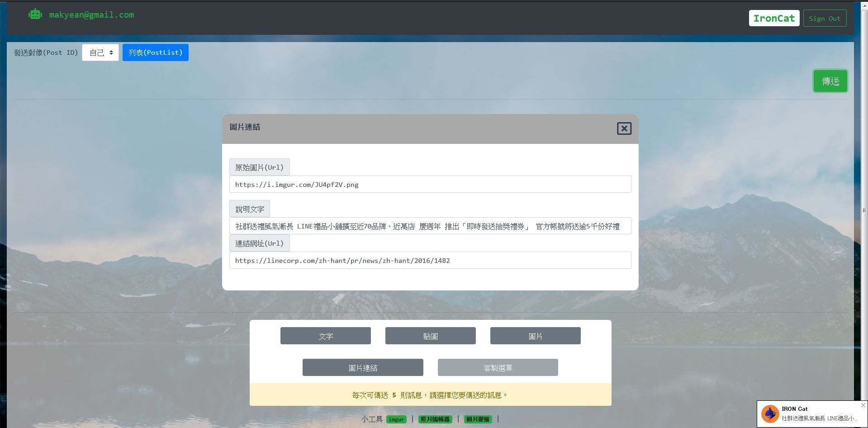Image resolution: width=868 pixels, height=428 pixels.
Task: Close the 圖片連結 panel with X
Action: click(624, 128)
